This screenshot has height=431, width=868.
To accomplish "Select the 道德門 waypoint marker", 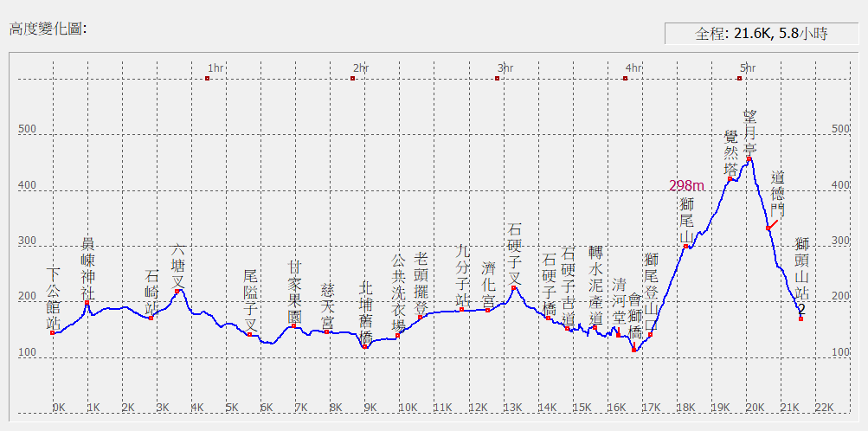I will pos(768,228).
